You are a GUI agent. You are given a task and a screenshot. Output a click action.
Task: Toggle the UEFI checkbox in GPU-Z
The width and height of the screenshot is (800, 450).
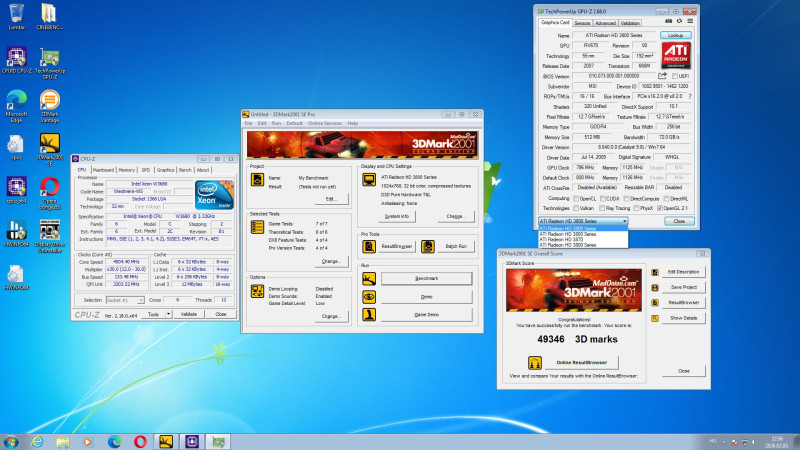pyautogui.click(x=676, y=75)
